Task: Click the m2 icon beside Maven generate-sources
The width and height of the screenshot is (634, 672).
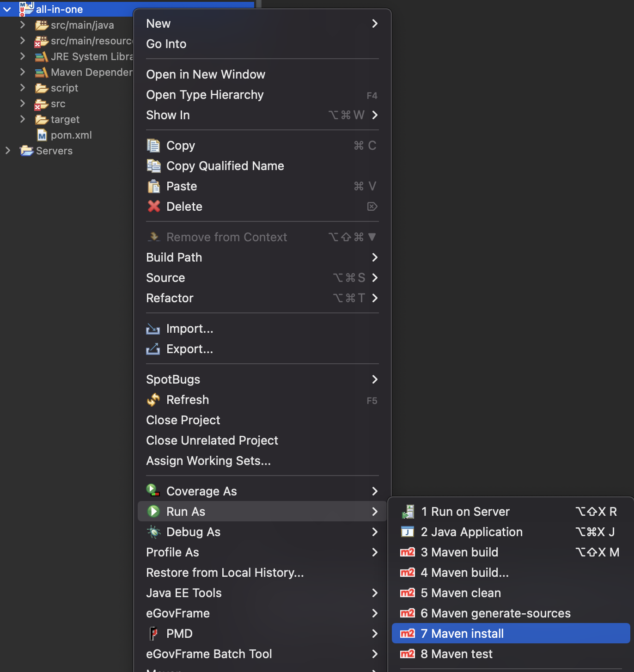Action: tap(408, 613)
